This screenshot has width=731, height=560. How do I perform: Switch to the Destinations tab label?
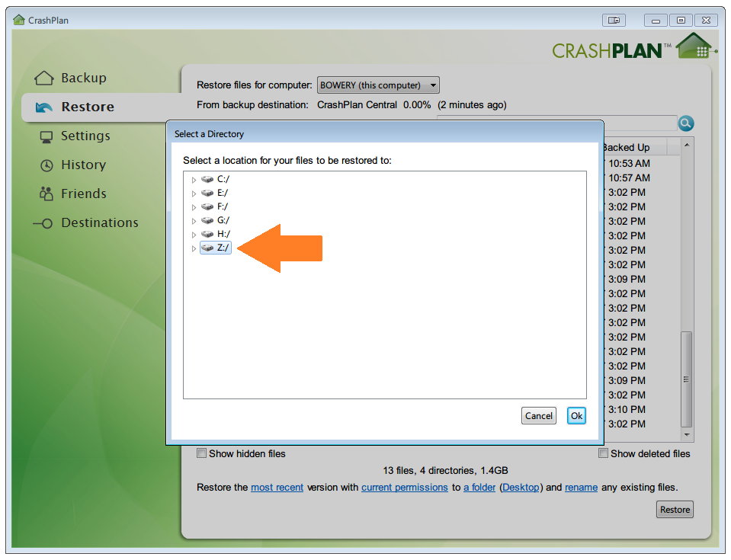[x=100, y=222]
